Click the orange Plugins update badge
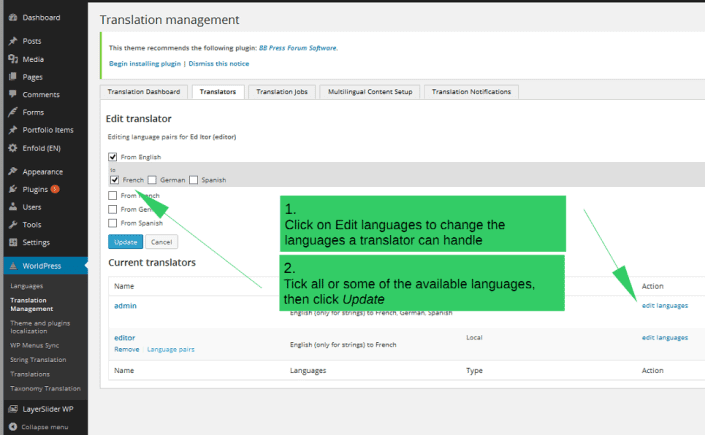This screenshot has width=705, height=435. [x=55, y=189]
